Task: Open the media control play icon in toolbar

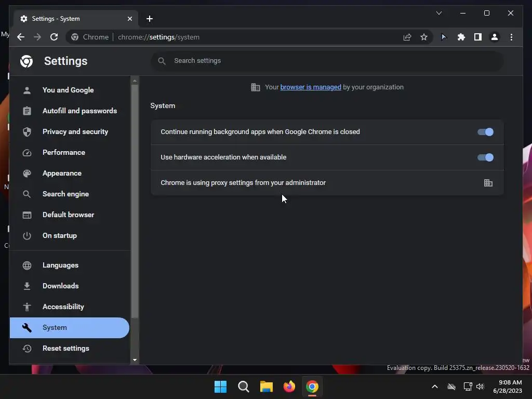Action: pos(444,37)
